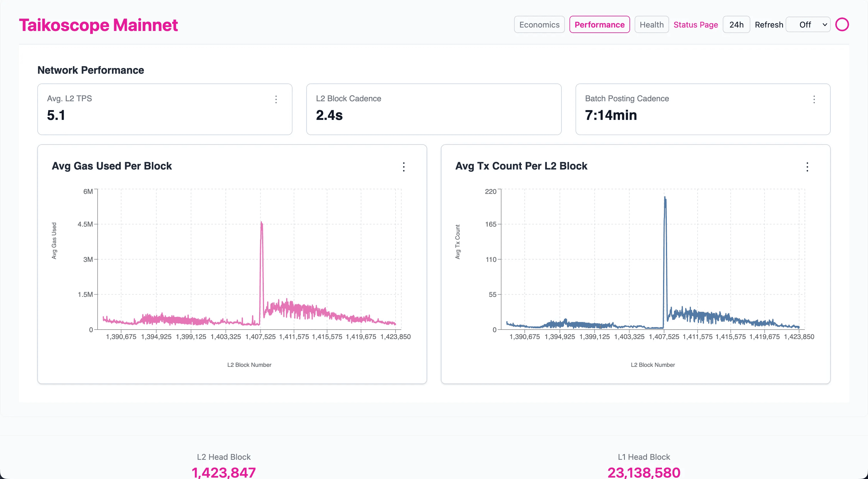868x479 pixels.
Task: Click the tx count peak in blue chart
Action: [665, 198]
